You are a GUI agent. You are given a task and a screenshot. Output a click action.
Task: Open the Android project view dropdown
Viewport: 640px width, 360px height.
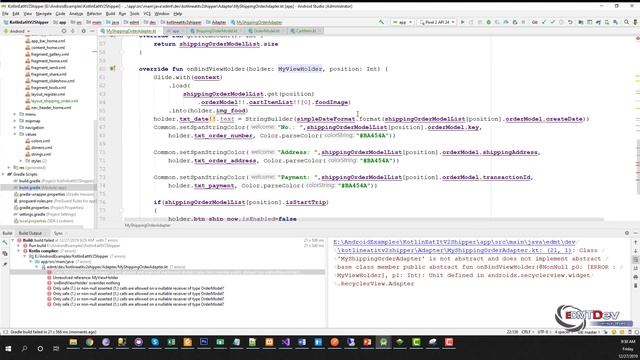click(17, 31)
